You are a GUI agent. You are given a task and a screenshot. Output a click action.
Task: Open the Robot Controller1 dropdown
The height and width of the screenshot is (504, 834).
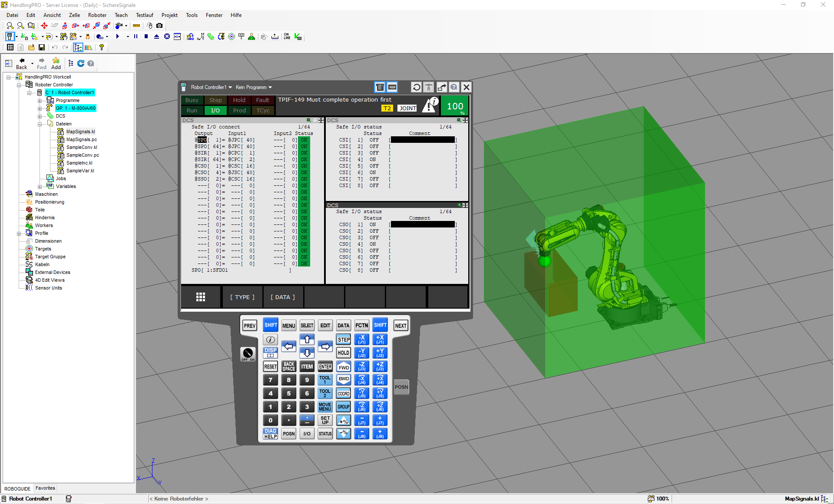click(x=211, y=87)
